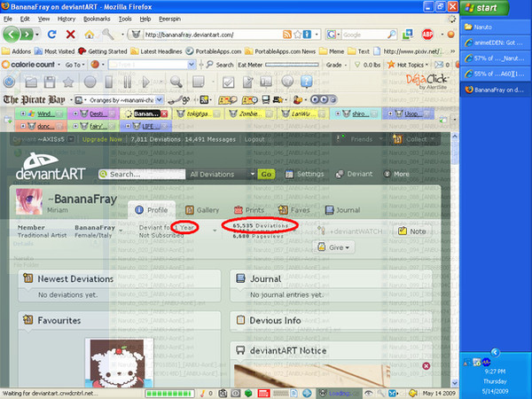Reload the page with the blue refresh icon
This screenshot has height=399, width=532.
coord(52,35)
